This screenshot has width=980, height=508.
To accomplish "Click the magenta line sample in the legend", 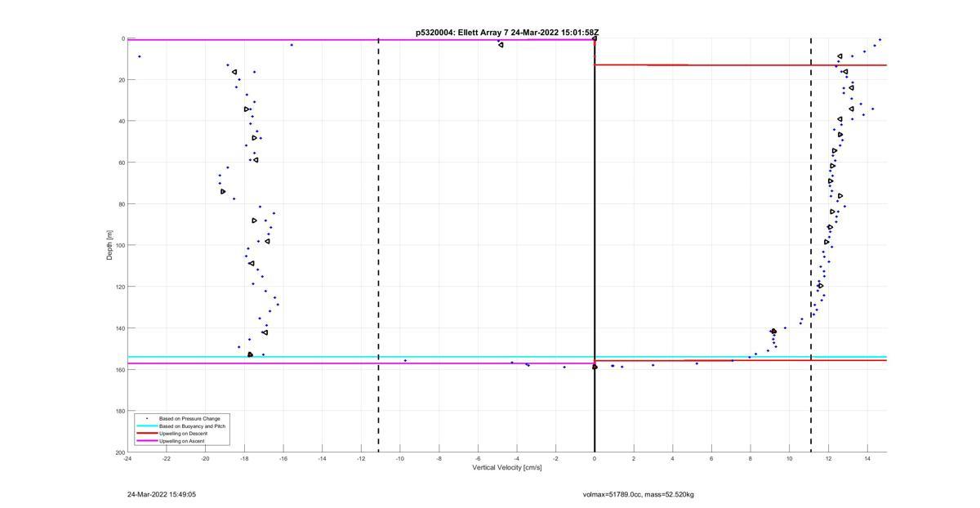I will pos(147,441).
